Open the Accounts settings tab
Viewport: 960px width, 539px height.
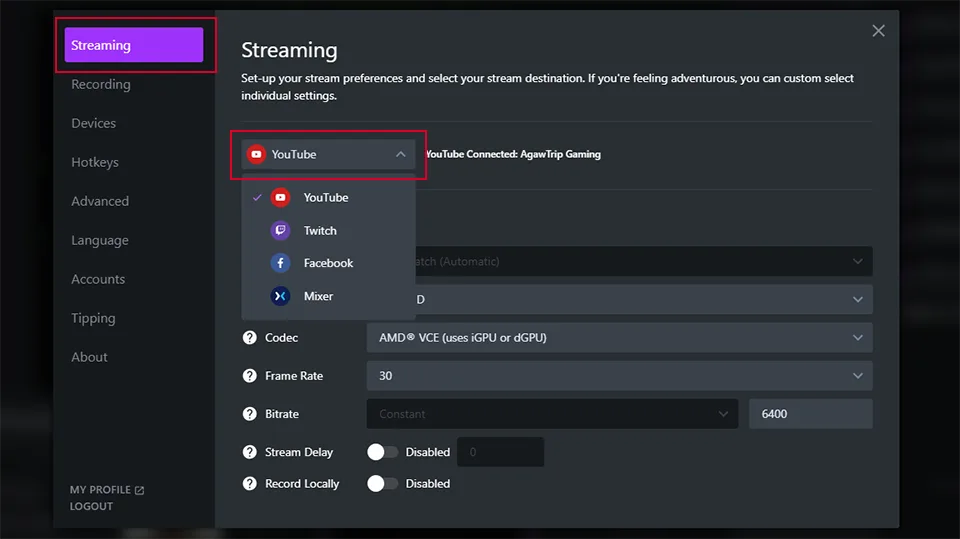(x=98, y=279)
